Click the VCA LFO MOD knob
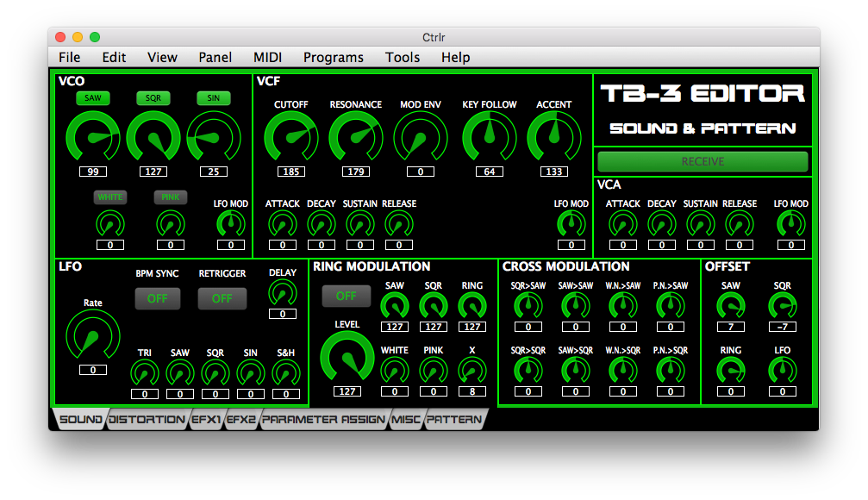 click(791, 224)
